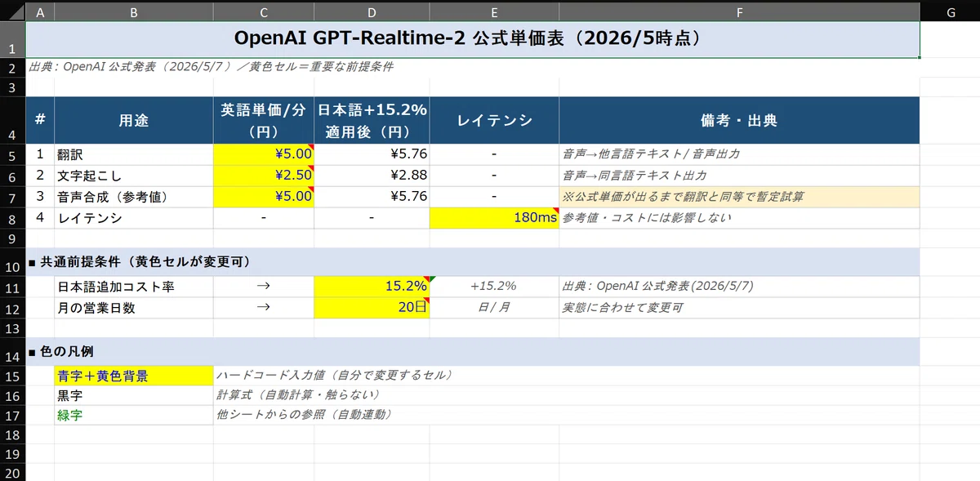The image size is (980, 481).
Task: Select the 月の営業日数 cell
Action: [x=133, y=308]
